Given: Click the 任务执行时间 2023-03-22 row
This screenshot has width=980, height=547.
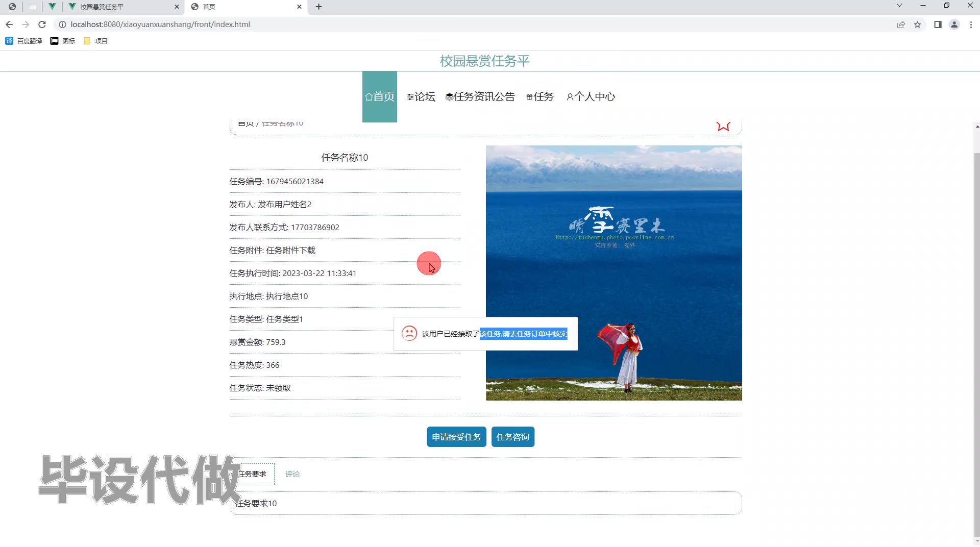Looking at the screenshot, I should tap(345, 273).
